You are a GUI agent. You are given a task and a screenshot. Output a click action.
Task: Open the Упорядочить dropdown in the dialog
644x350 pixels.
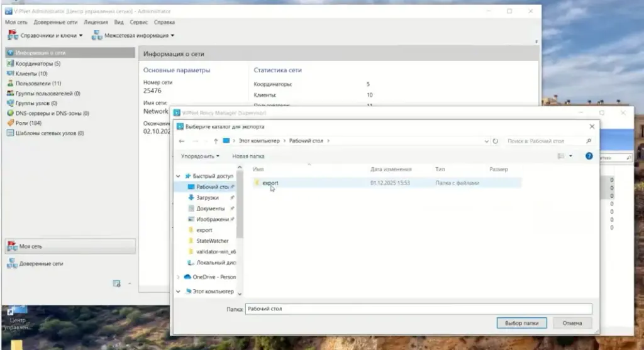pos(200,156)
